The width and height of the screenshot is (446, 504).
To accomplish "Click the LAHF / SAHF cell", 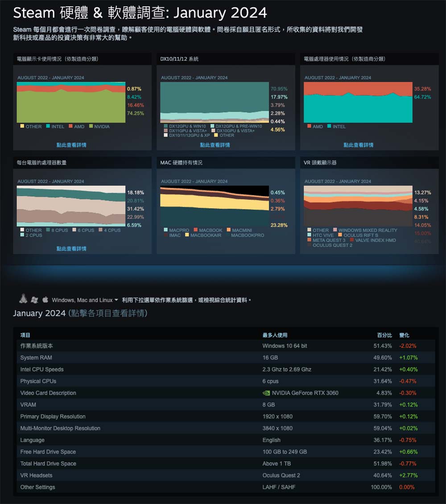I will click(279, 487).
